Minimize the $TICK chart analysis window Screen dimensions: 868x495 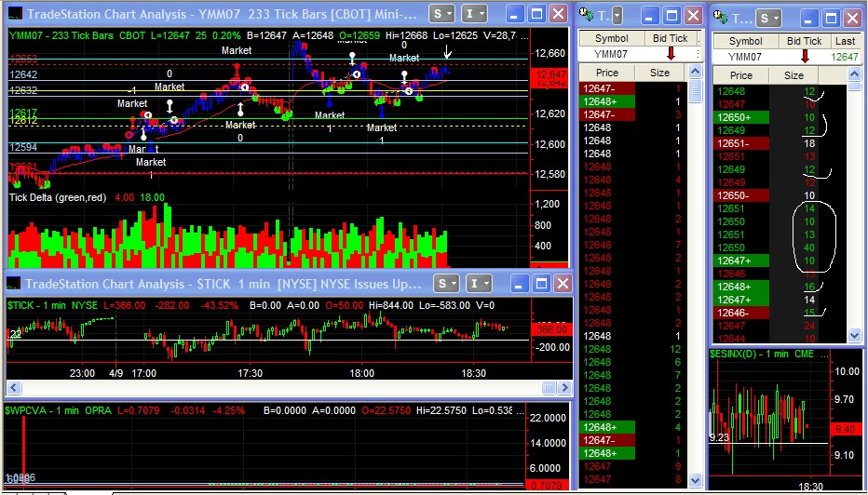[520, 284]
